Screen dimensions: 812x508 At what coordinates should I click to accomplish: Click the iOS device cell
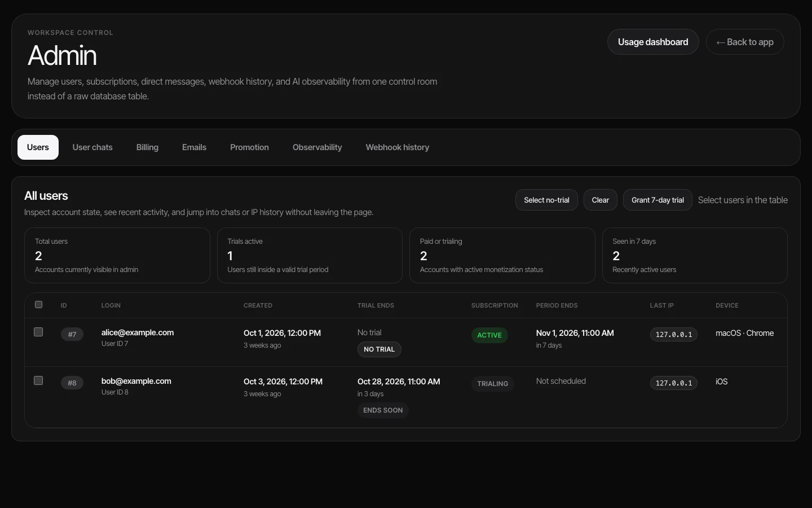click(x=722, y=382)
